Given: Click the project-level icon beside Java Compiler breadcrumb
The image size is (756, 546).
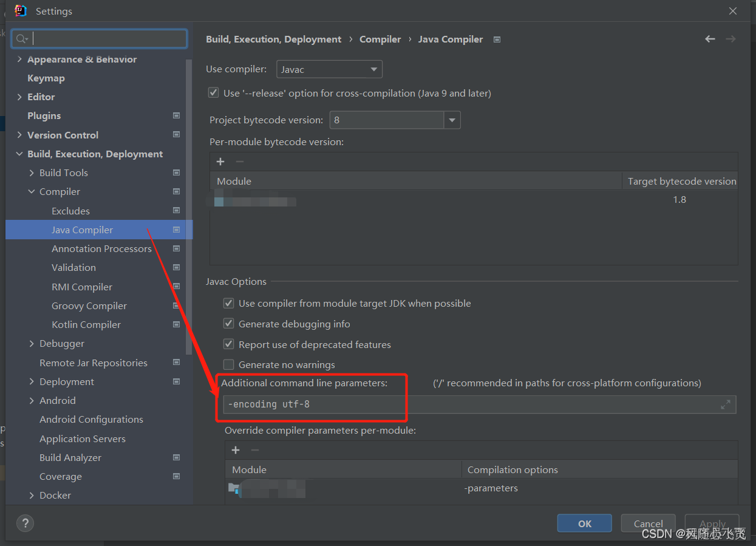Looking at the screenshot, I should (497, 39).
